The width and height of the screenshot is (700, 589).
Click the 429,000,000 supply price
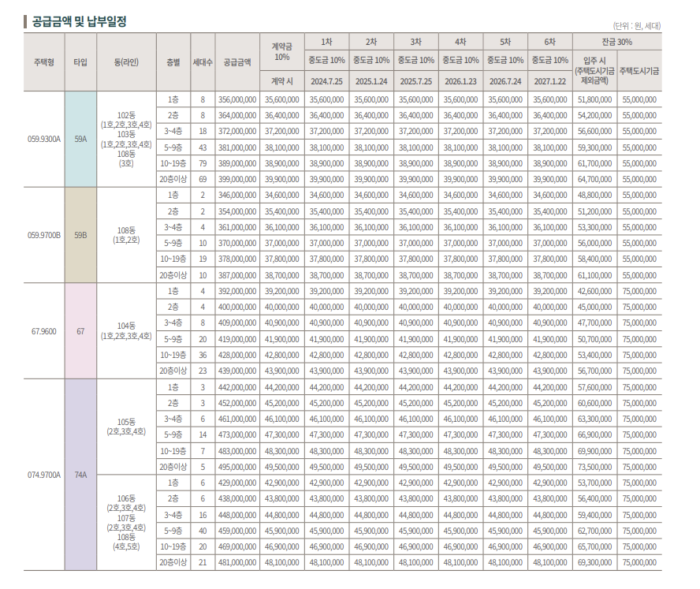237,483
